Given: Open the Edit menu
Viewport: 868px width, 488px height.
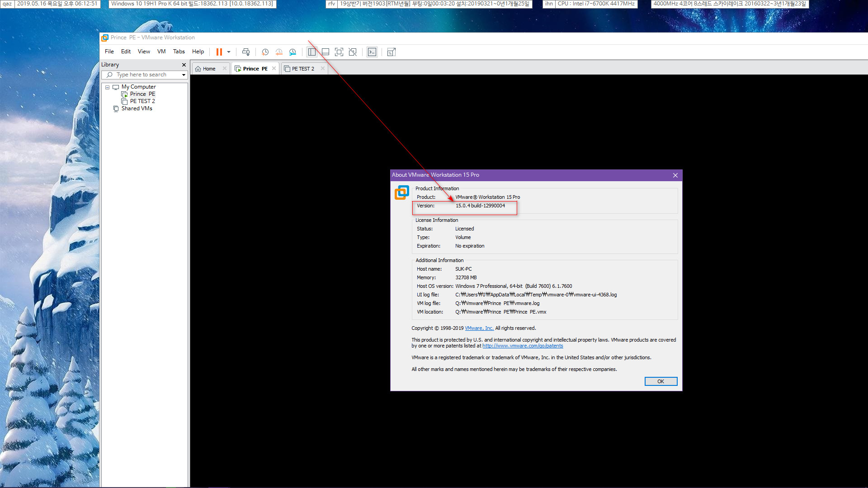Looking at the screenshot, I should (x=126, y=52).
